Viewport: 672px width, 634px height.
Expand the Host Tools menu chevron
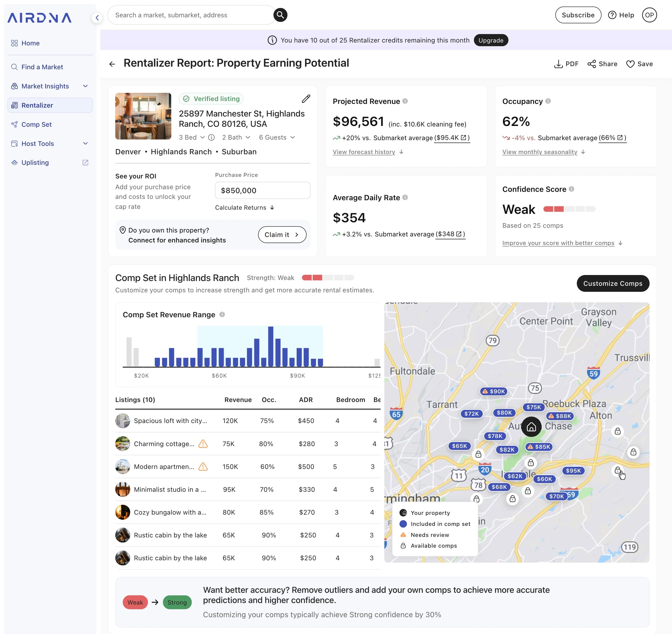tap(86, 143)
